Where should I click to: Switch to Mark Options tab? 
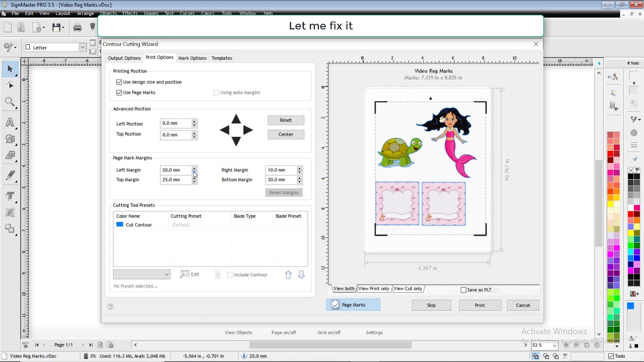pos(192,58)
